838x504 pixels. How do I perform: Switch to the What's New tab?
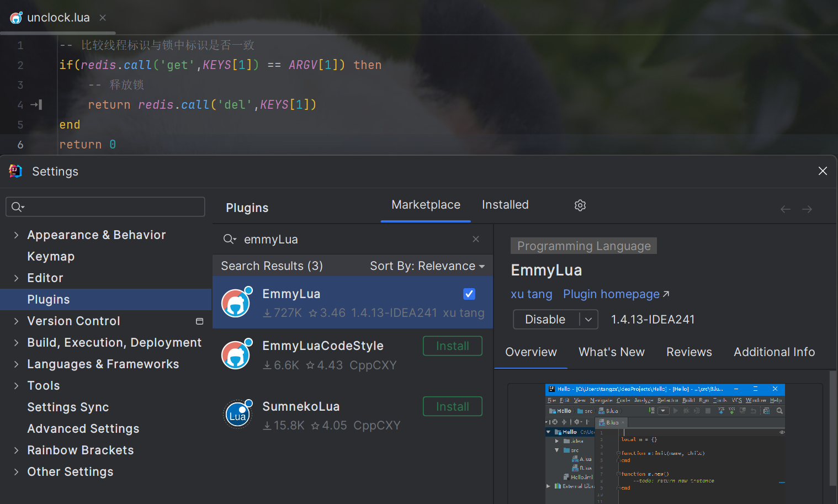tap(611, 352)
